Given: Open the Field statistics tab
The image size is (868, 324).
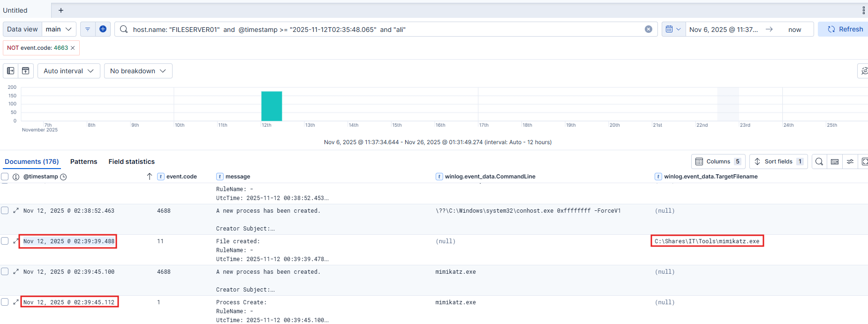Looking at the screenshot, I should tap(131, 162).
